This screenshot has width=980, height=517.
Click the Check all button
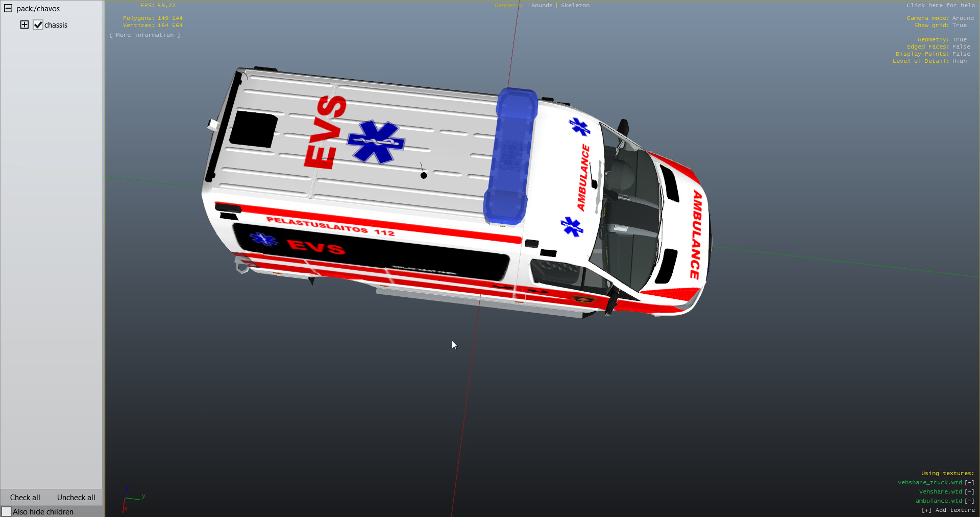[x=25, y=498]
